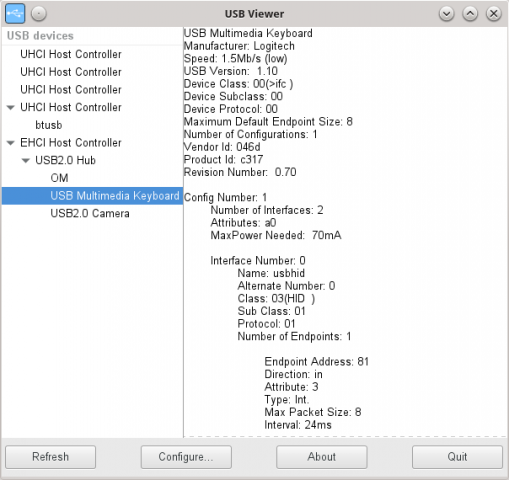Image resolution: width=509 pixels, height=480 pixels.
Task: Select the btusb device
Action: coord(49,125)
